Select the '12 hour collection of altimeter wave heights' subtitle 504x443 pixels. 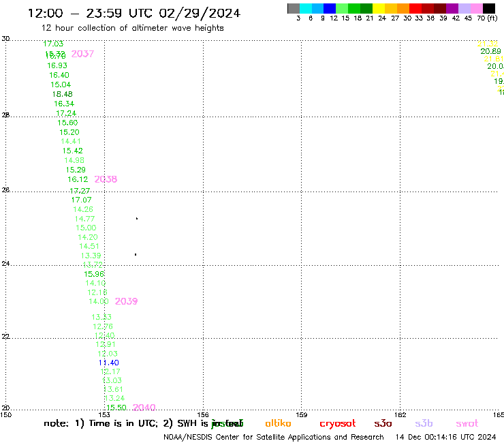click(x=132, y=28)
